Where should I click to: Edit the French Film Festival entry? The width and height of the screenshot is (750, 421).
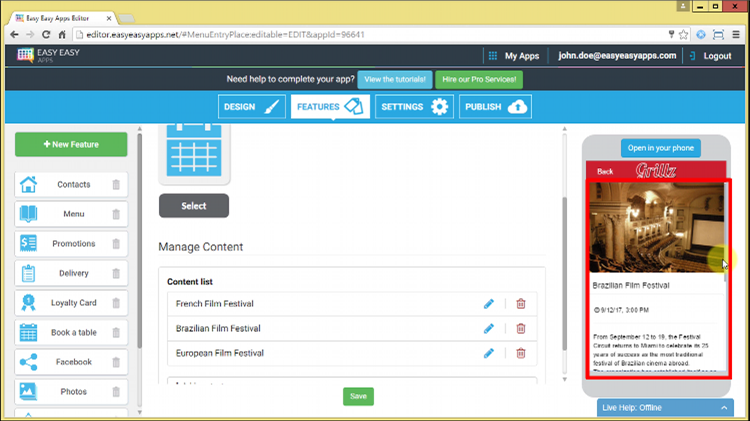coord(489,303)
